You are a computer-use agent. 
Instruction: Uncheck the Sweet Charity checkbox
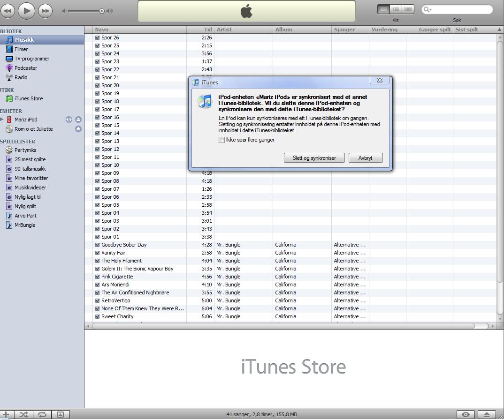click(98, 316)
